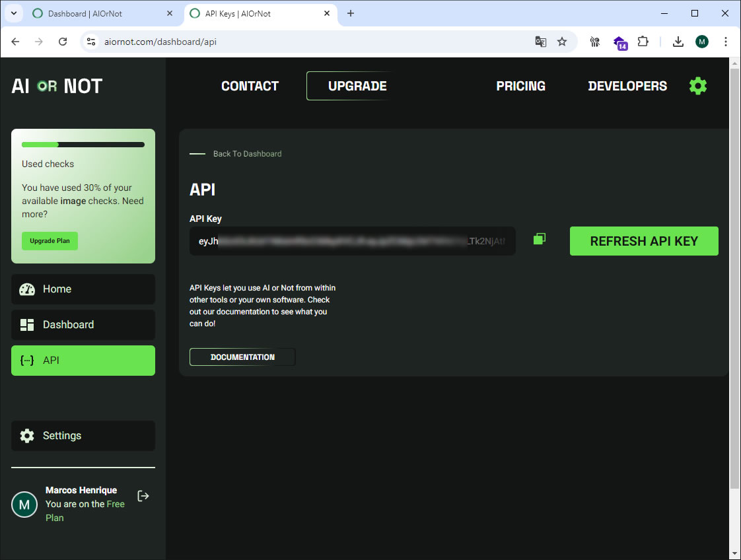Open a new browser tab
Screen dimensions: 741x560
(350, 13)
